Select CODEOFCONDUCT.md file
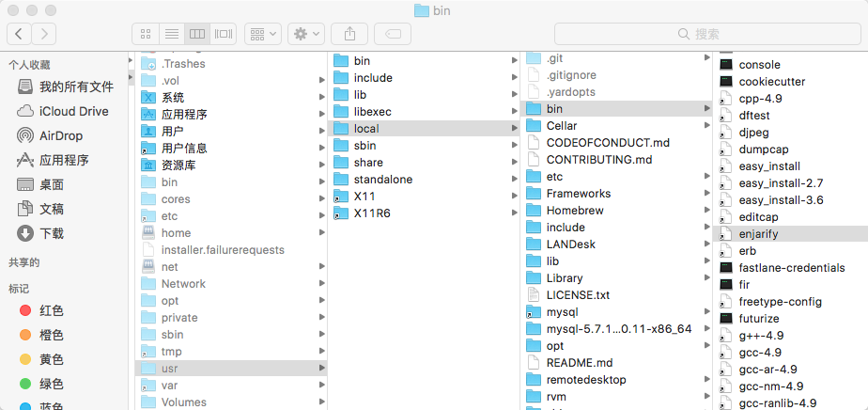Viewport: 868px width, 410px height. click(616, 142)
